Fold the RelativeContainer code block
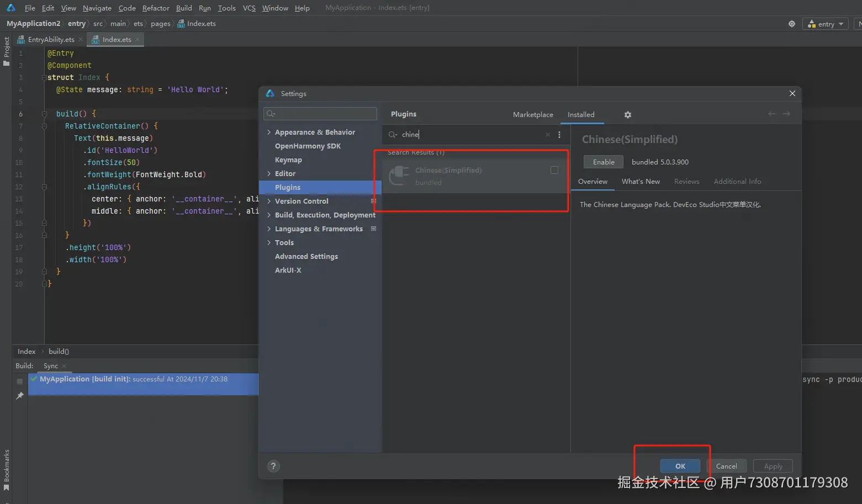 coord(44,126)
